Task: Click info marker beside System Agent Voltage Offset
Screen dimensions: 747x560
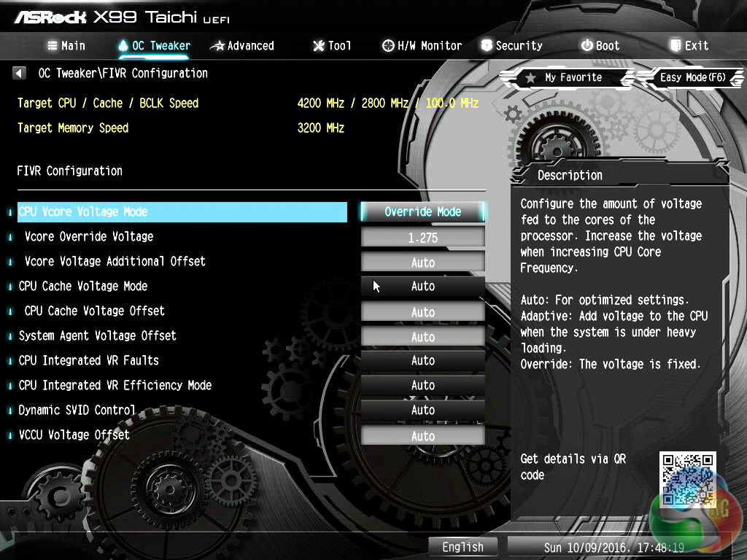Action: click(10, 336)
